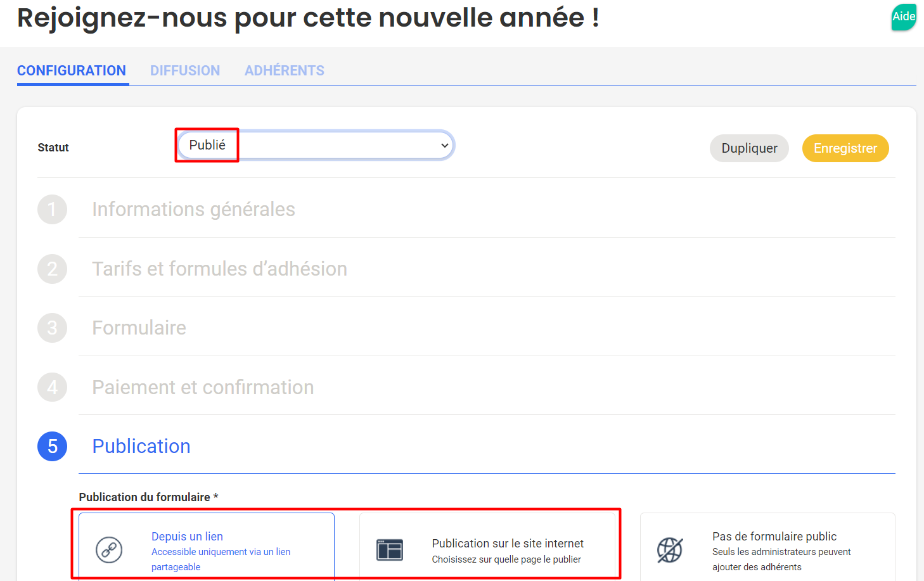Expand the 'Informations générales' section
This screenshot has height=581, width=924.
tap(193, 209)
